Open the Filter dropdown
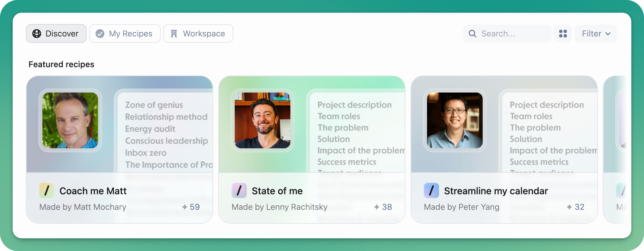The height and width of the screenshot is (251, 644). pos(596,34)
